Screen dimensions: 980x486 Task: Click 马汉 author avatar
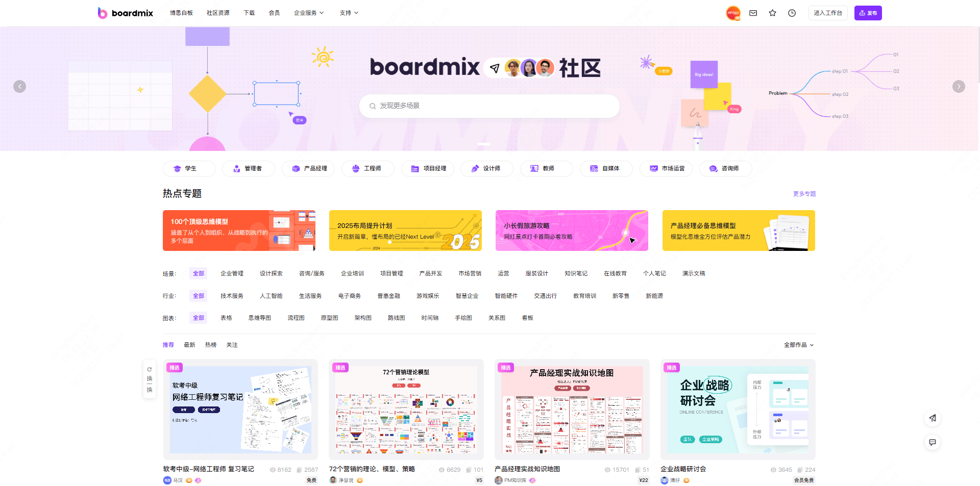(167, 480)
